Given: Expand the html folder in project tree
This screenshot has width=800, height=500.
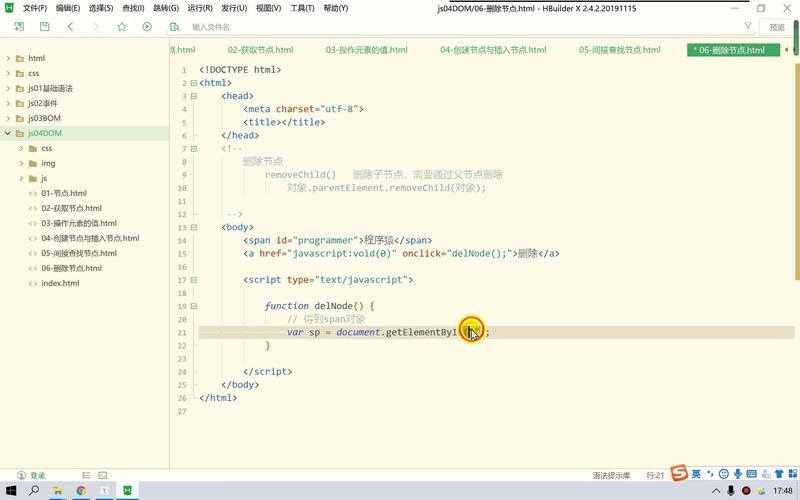Looking at the screenshot, I should 8,58.
